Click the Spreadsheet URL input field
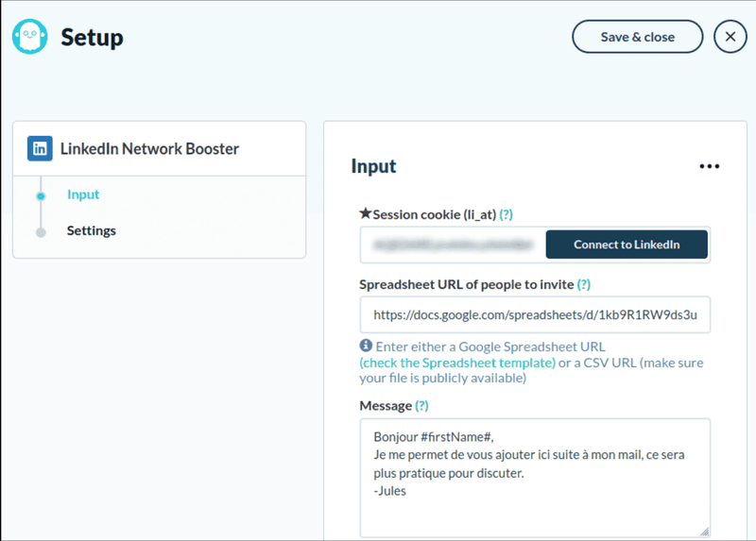 [x=535, y=314]
